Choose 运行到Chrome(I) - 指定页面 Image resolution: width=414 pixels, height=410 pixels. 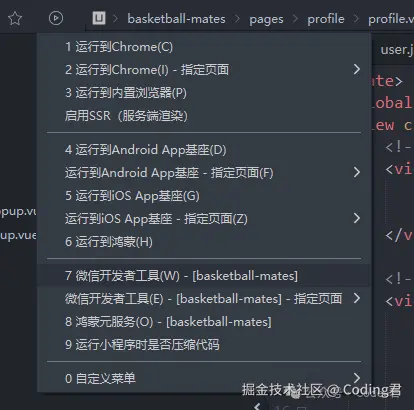click(x=204, y=70)
